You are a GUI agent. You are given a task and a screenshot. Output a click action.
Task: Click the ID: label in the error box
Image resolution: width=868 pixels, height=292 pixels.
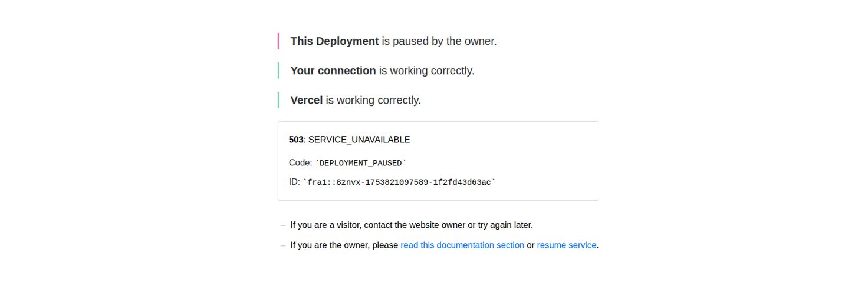[294, 182]
